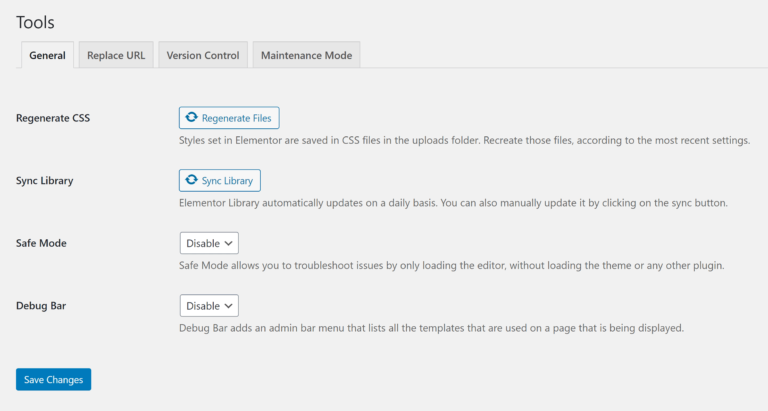Open the Safe Mode dropdown

point(209,243)
